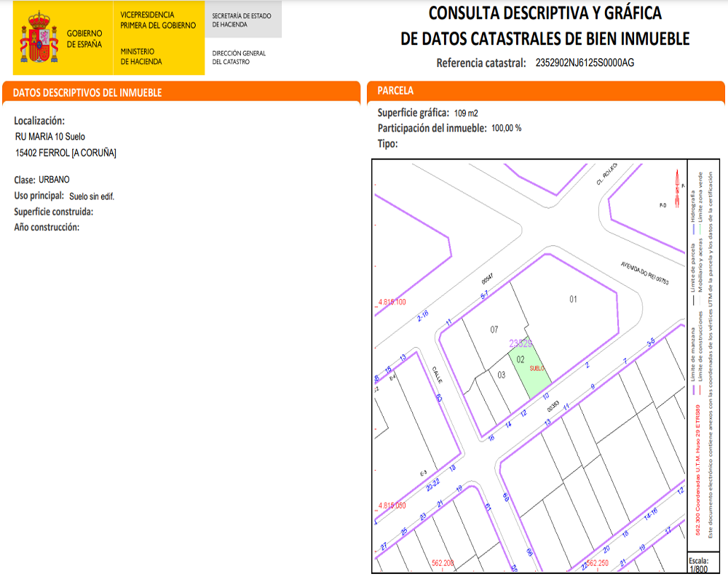Click the red coordinate '562.250'
This screenshot has height=582, width=728.
(597, 563)
